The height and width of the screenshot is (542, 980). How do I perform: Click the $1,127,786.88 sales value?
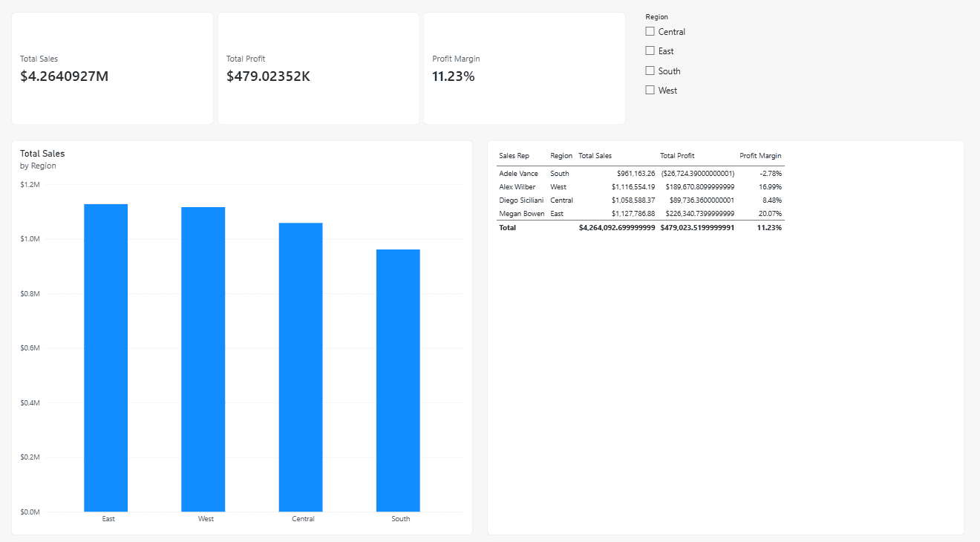click(633, 214)
